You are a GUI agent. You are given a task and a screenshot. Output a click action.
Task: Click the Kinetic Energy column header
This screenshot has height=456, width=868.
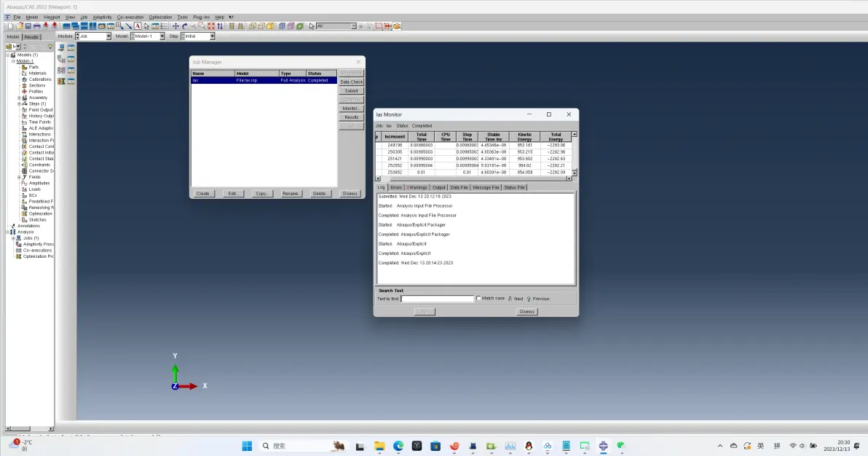[524, 136]
